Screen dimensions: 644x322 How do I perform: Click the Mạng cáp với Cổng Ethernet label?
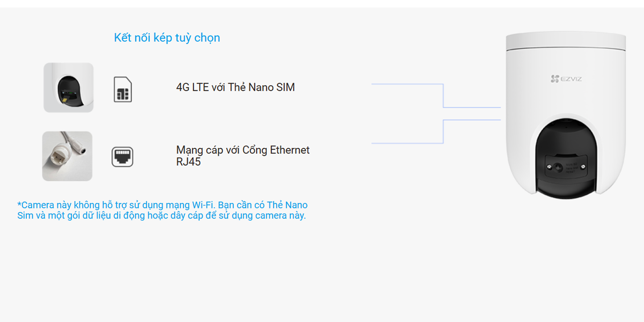pyautogui.click(x=243, y=150)
